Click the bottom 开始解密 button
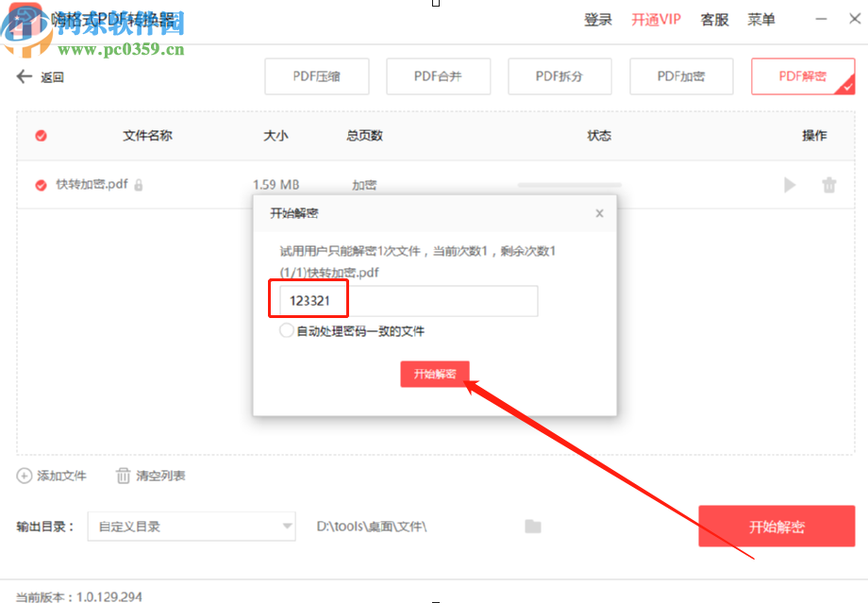This screenshot has width=868, height=603. coord(776,527)
